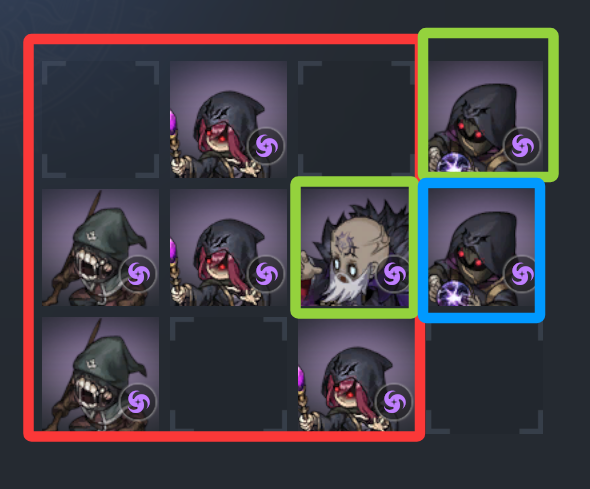Click swirl badge on blue-boxed hooded orb mage
Screen dimensions: 590x489
[520, 273]
